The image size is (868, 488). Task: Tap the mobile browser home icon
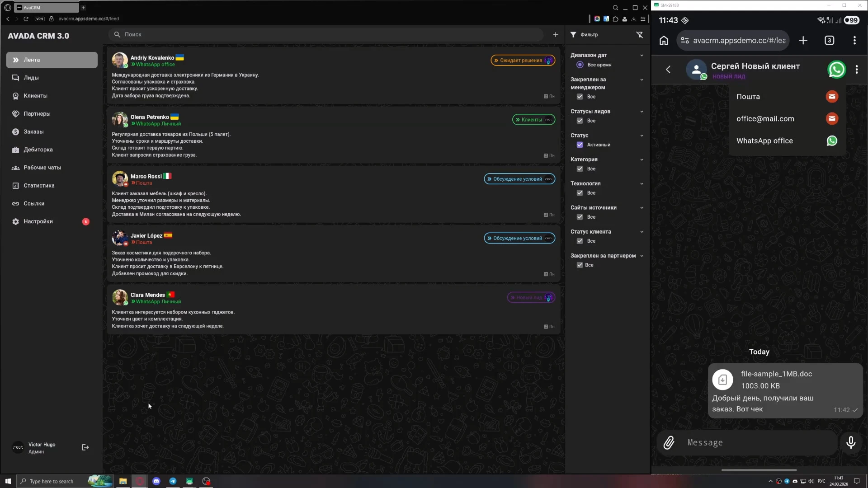pyautogui.click(x=664, y=41)
